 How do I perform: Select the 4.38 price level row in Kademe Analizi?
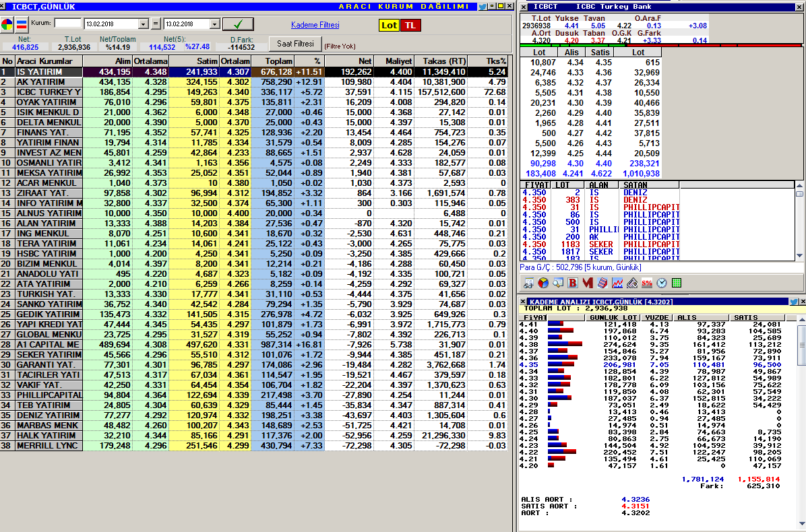pos(650,344)
